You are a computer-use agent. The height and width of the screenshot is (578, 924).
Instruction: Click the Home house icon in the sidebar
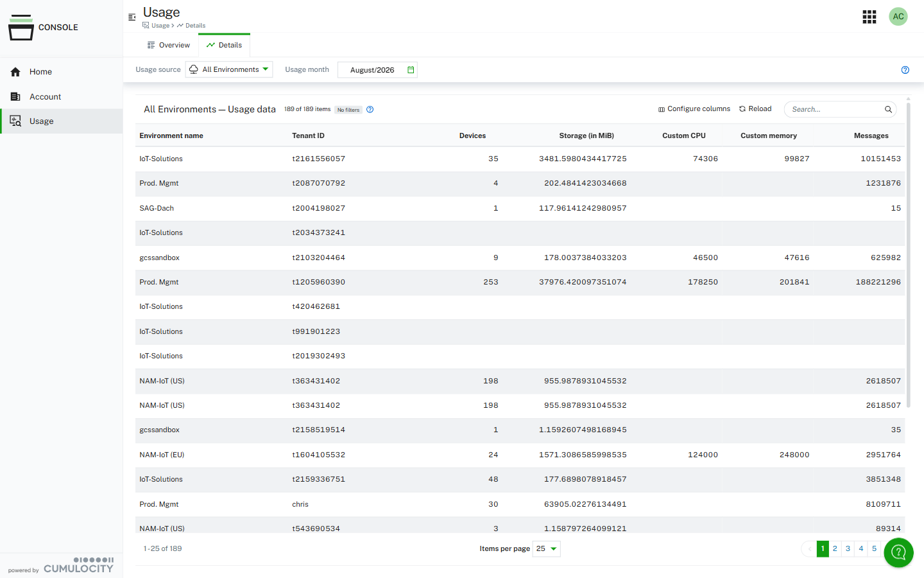(15, 72)
